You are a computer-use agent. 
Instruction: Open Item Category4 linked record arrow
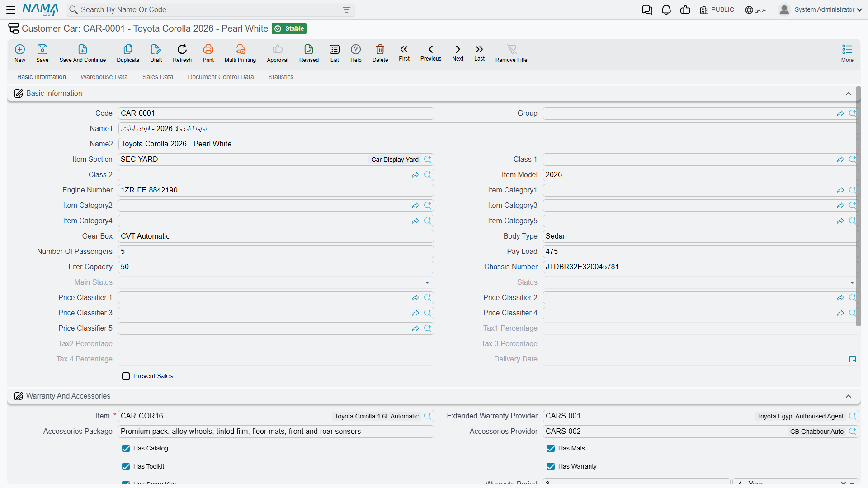pos(415,221)
